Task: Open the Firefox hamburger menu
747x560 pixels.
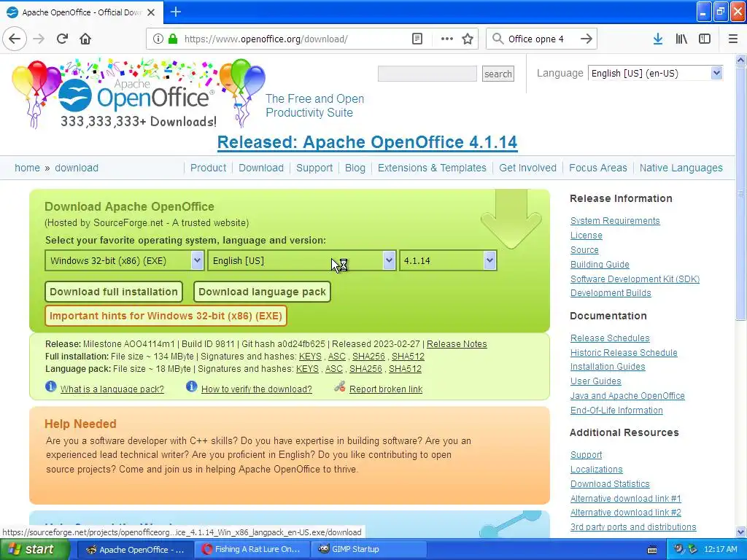Action: click(x=732, y=39)
